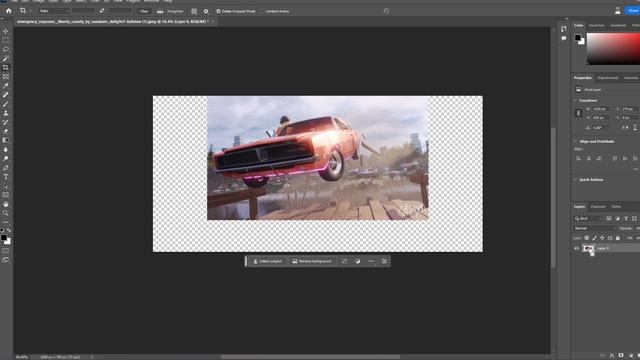Switch to the Gradients tab
Image resolution: width=640 pixels, height=360 pixels.
618,25
